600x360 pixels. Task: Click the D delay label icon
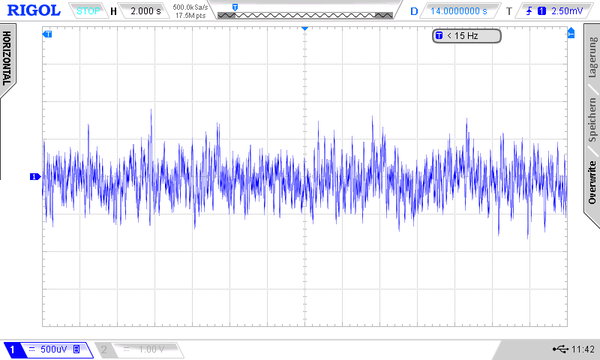(414, 11)
